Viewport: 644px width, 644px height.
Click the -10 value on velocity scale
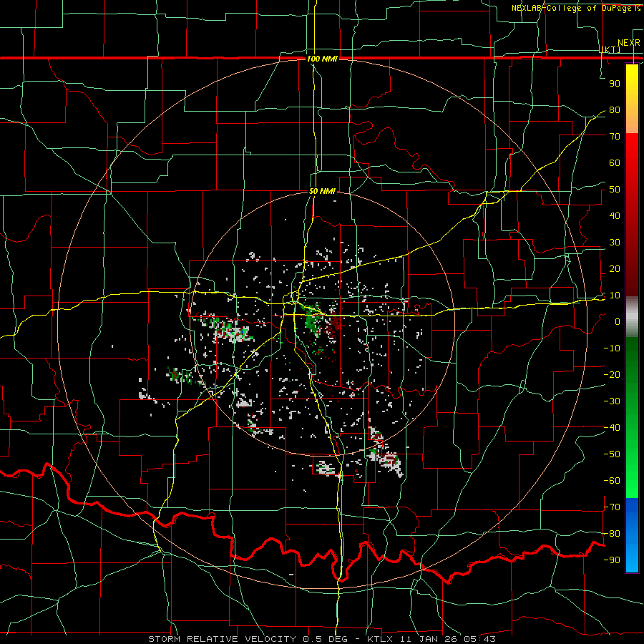tap(612, 348)
